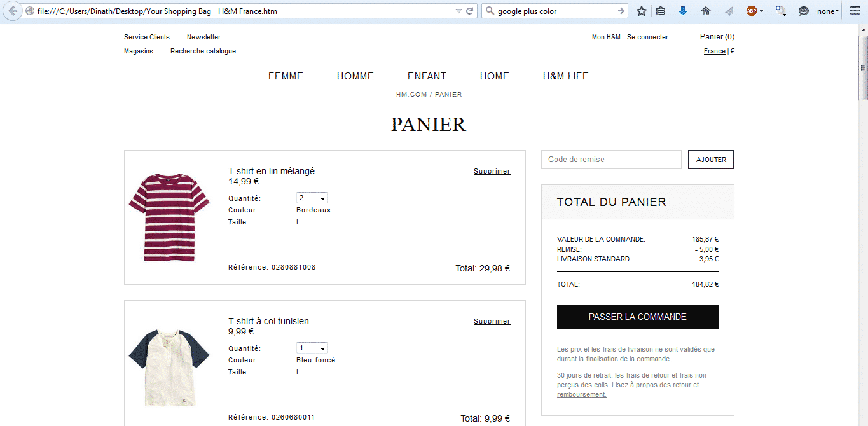The image size is (868, 426).
Task: Click the discount value '- 5,00 €'
Action: (706, 250)
